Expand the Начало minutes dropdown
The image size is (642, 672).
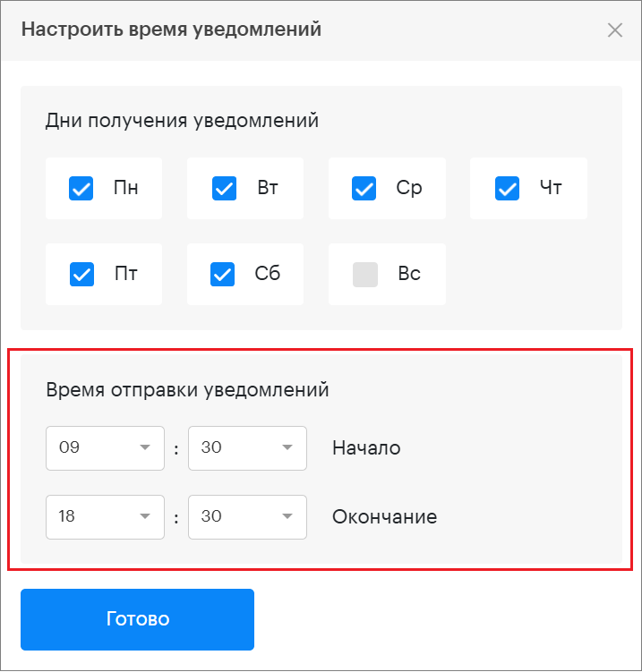click(x=247, y=448)
